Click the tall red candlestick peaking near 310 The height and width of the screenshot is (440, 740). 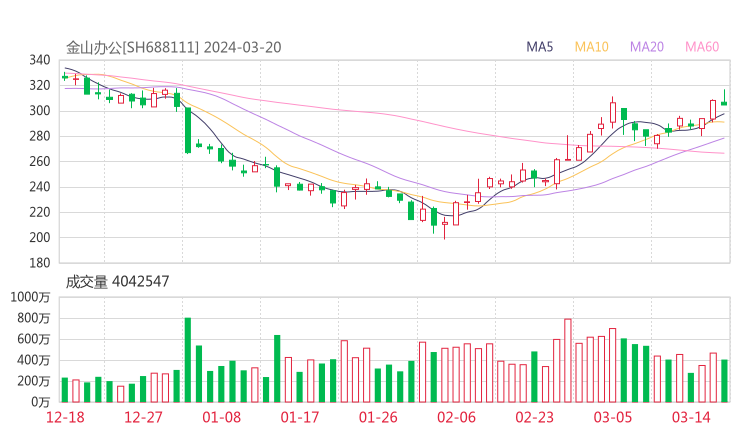pos(613,112)
